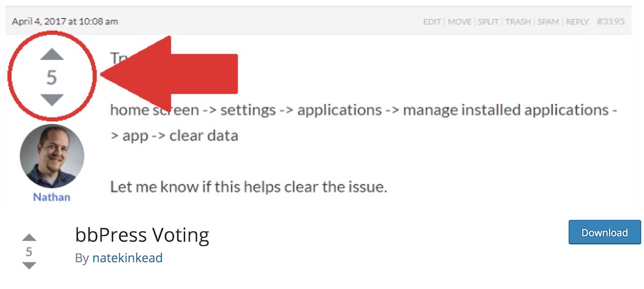The height and width of the screenshot is (289, 644).
Task: Click the SPLIT reply action
Action: tap(488, 22)
